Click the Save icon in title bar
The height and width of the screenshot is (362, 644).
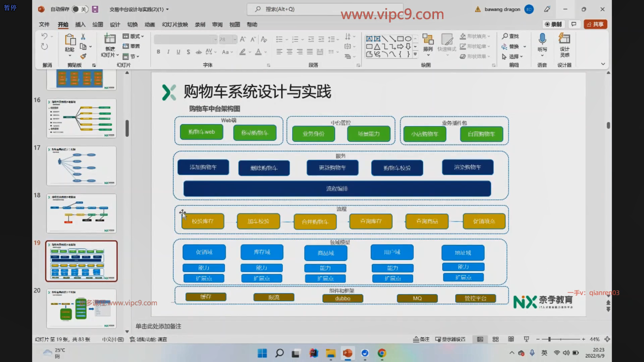click(x=95, y=9)
